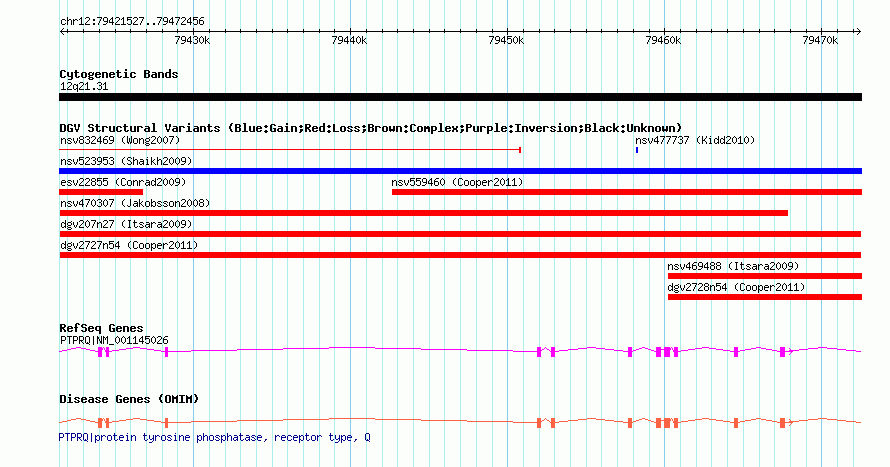This screenshot has height=467, width=890.
Task: Select the red dgv207n27 loss bar
Action: [x=460, y=234]
